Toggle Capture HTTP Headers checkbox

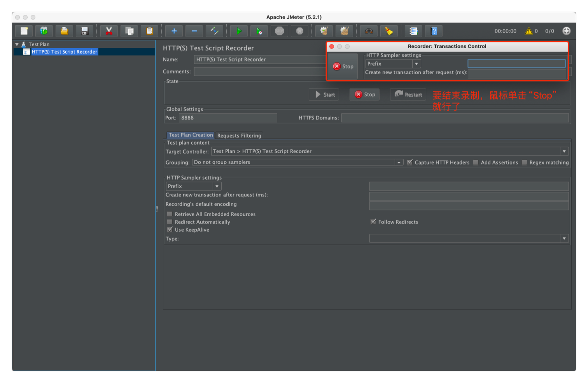[x=409, y=162]
